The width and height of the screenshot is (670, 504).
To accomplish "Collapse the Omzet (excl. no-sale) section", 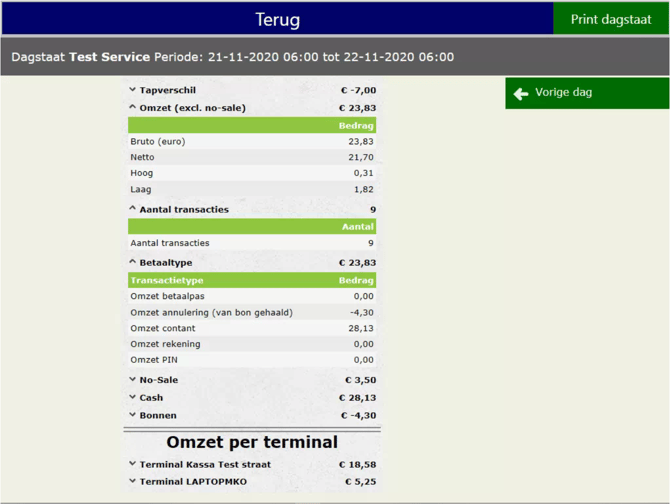I will (x=133, y=108).
